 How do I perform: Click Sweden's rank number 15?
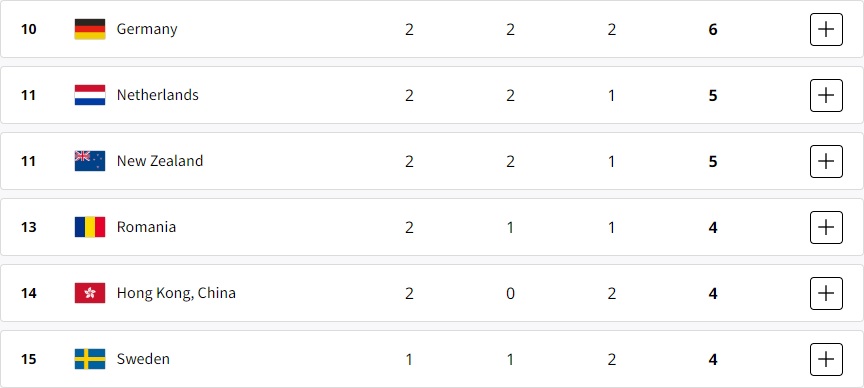pyautogui.click(x=28, y=359)
